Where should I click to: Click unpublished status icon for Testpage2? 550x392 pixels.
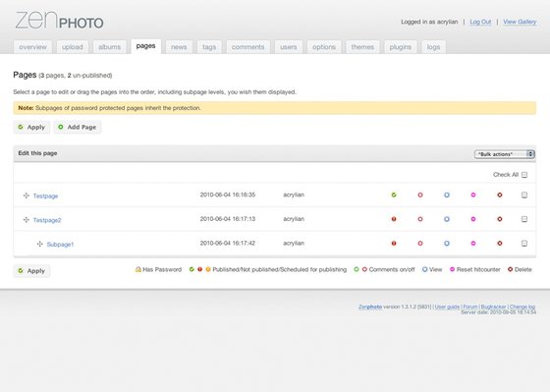tap(394, 219)
